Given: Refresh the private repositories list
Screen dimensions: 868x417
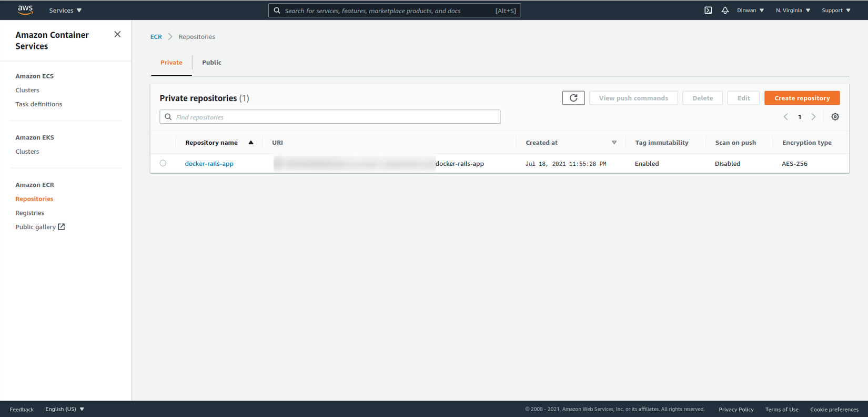Looking at the screenshot, I should (x=573, y=98).
